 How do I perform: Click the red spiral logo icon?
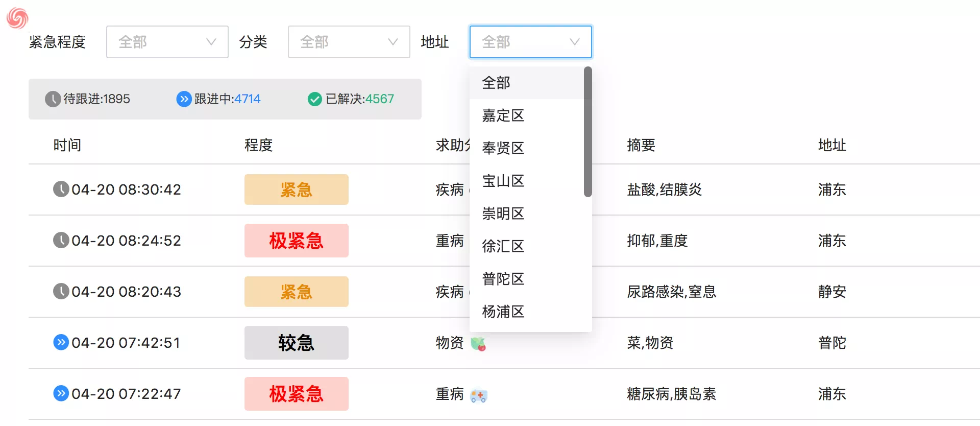[17, 18]
